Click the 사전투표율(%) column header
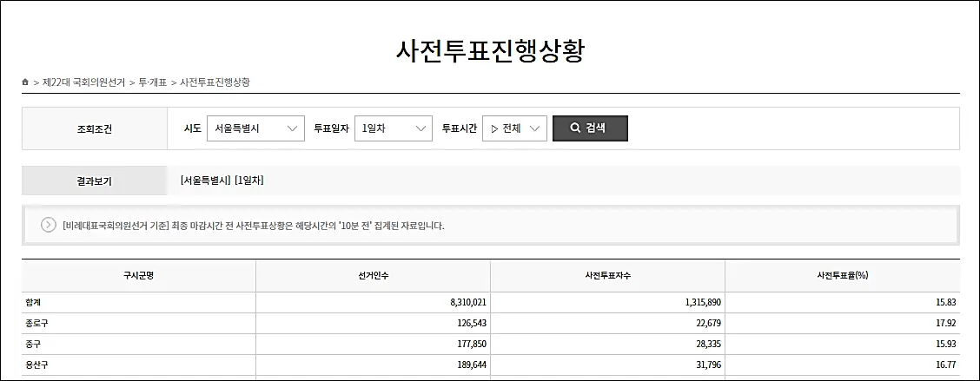The height and width of the screenshot is (381, 980). (843, 275)
